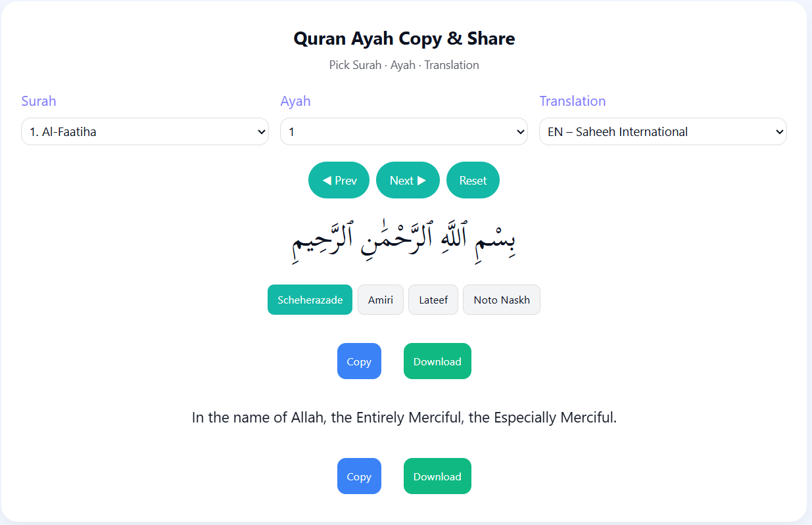This screenshot has height=525, width=812.
Task: Change the translation from Saheeh International
Action: tap(662, 131)
